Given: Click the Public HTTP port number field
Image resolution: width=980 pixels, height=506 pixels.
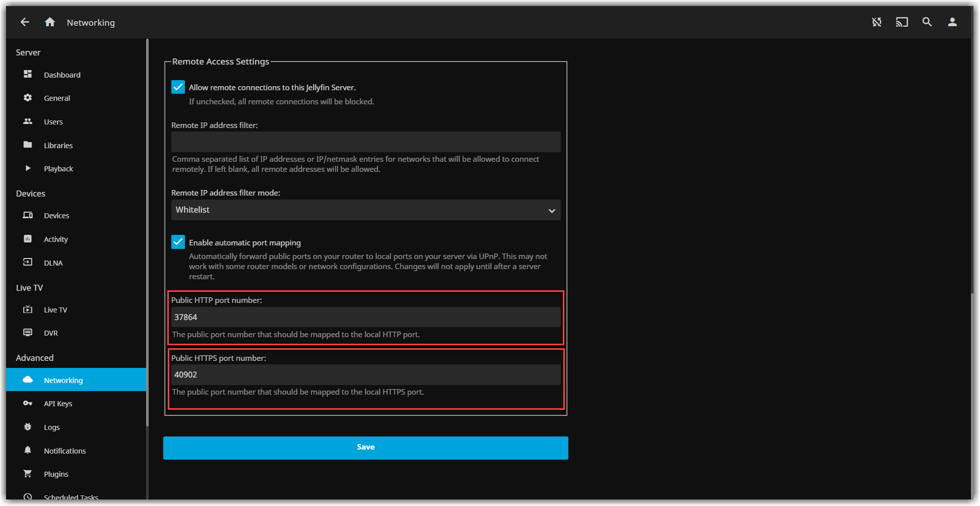Looking at the screenshot, I should (x=366, y=317).
